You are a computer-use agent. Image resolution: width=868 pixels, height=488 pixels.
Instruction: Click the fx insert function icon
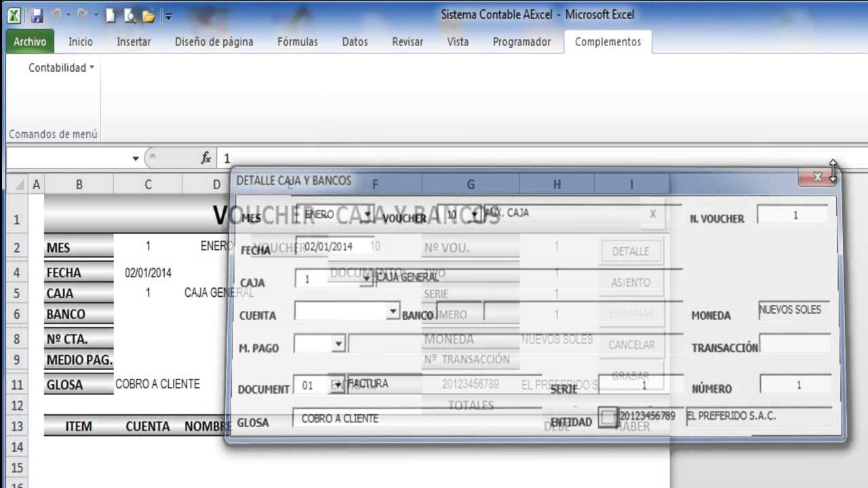point(206,158)
